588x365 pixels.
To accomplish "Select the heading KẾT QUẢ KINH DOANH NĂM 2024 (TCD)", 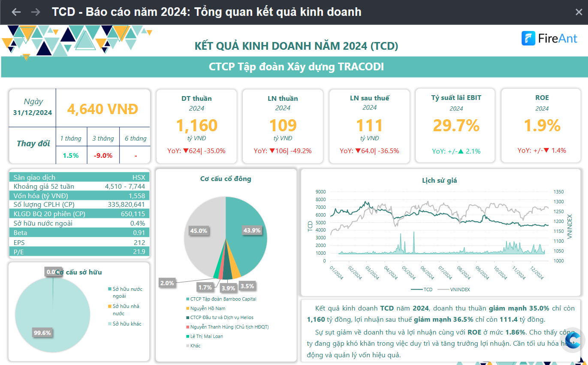I will pyautogui.click(x=296, y=45).
